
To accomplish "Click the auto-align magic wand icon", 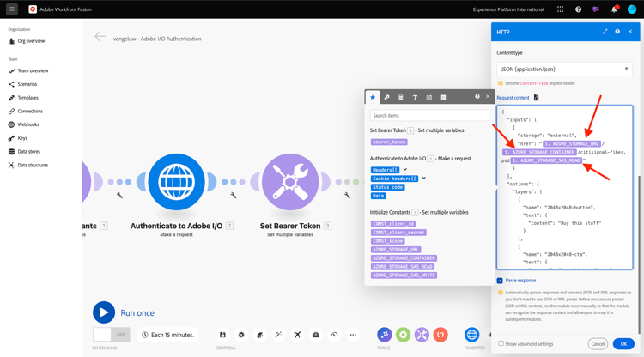I will tap(278, 335).
